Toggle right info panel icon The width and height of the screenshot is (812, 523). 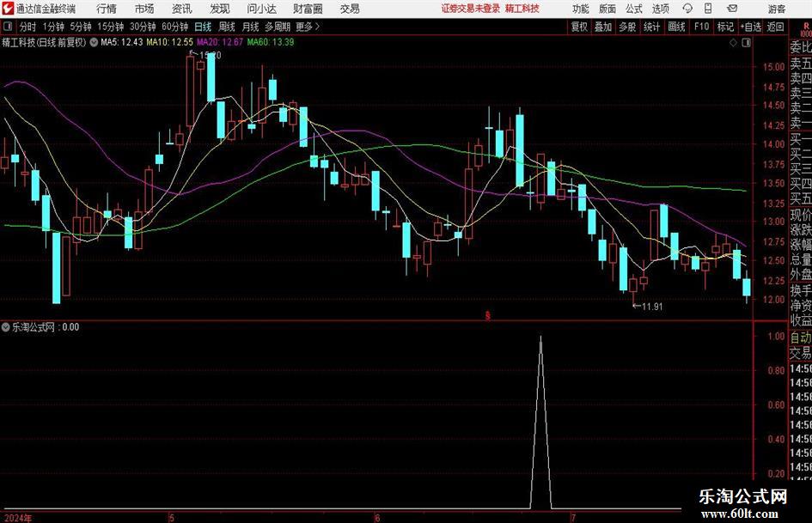pyautogui.click(x=746, y=42)
